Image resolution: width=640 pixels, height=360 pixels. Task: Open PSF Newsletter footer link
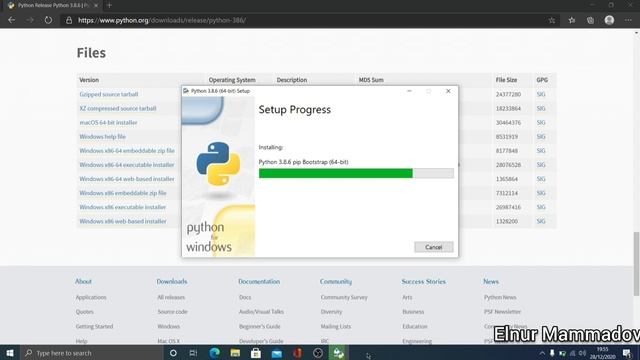[502, 311]
